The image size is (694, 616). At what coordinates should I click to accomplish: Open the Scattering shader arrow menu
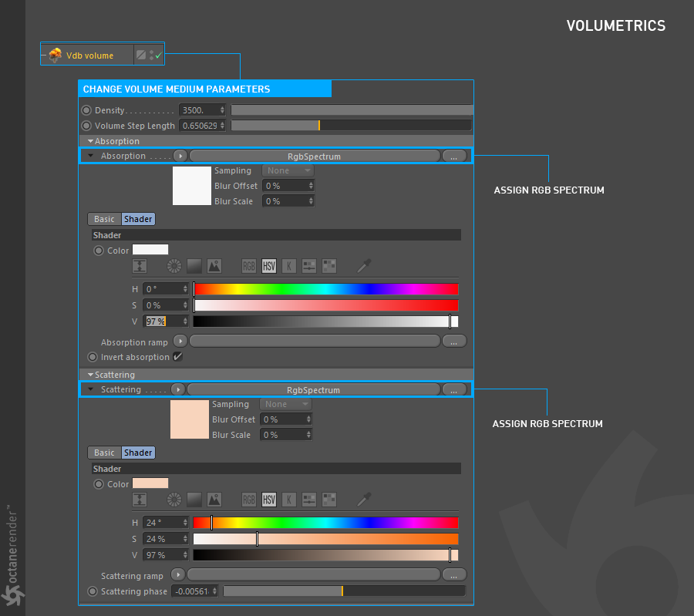point(178,389)
